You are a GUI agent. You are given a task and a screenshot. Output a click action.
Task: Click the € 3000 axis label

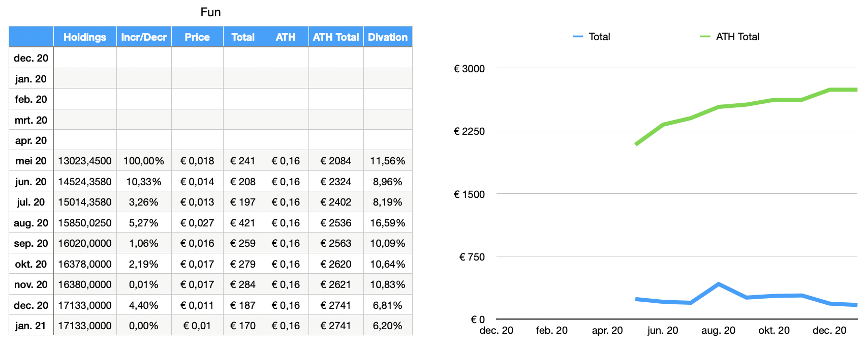pos(469,69)
